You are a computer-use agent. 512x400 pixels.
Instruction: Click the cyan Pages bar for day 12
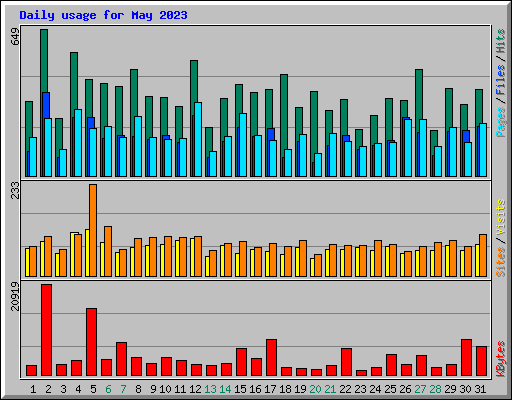[198, 139]
